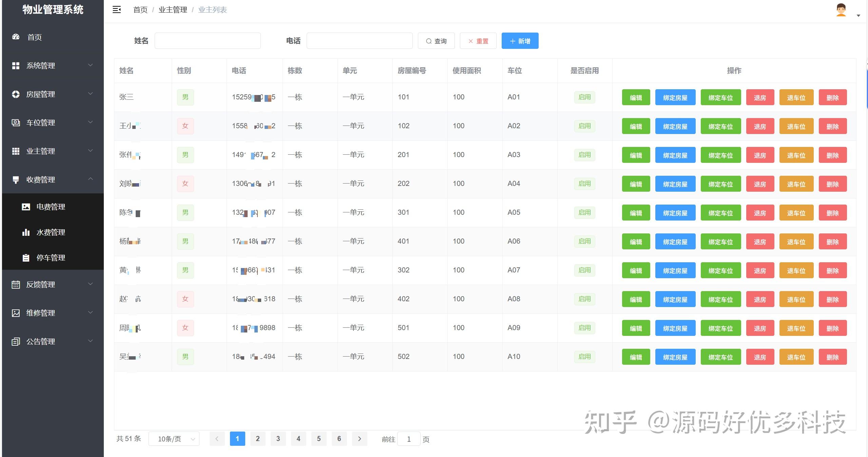Expand the 维修管理 menu chevron
Screen dimensions: 868x457
pos(91,312)
